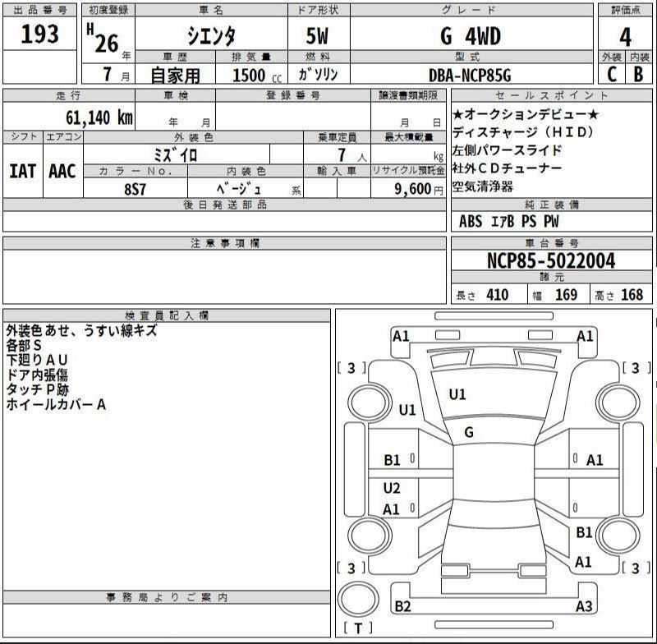Select the fuel type ガソリン
The height and width of the screenshot is (644, 657).
318,75
